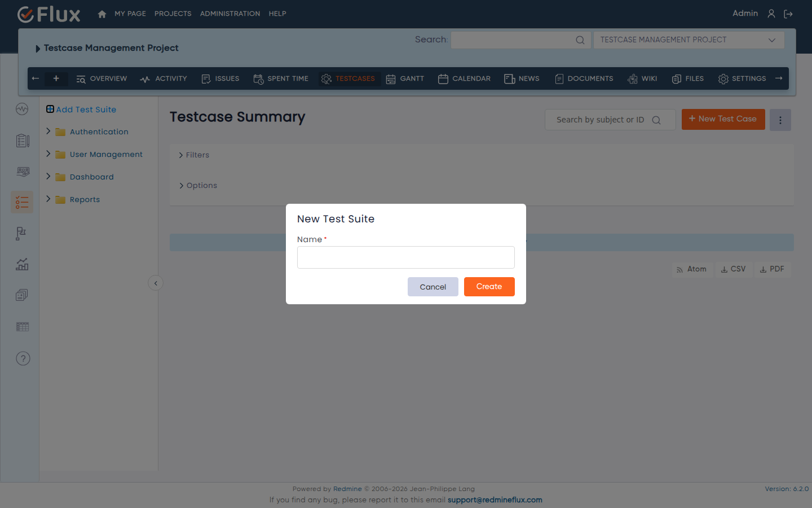Open the flag milestones icon in sidebar
This screenshot has height=508, width=812.
(21, 233)
